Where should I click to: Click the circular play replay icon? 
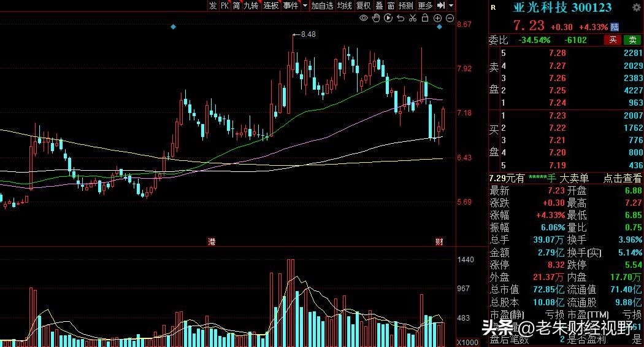(388, 18)
